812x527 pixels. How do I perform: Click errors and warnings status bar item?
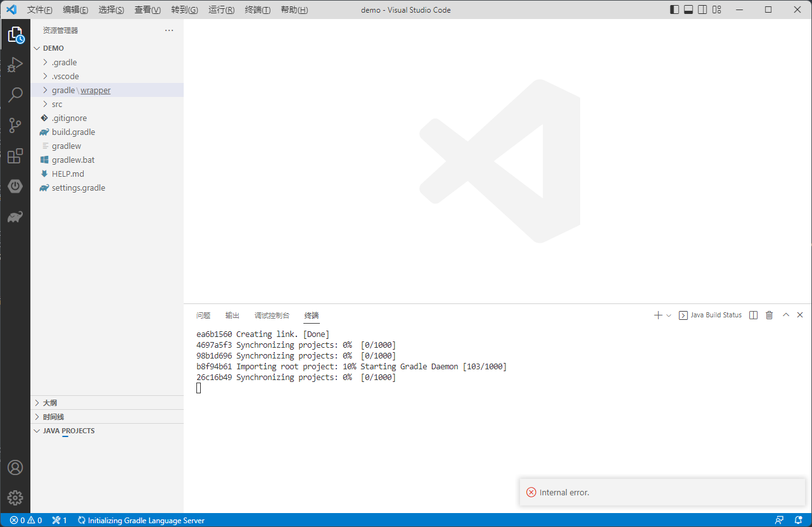(x=26, y=521)
